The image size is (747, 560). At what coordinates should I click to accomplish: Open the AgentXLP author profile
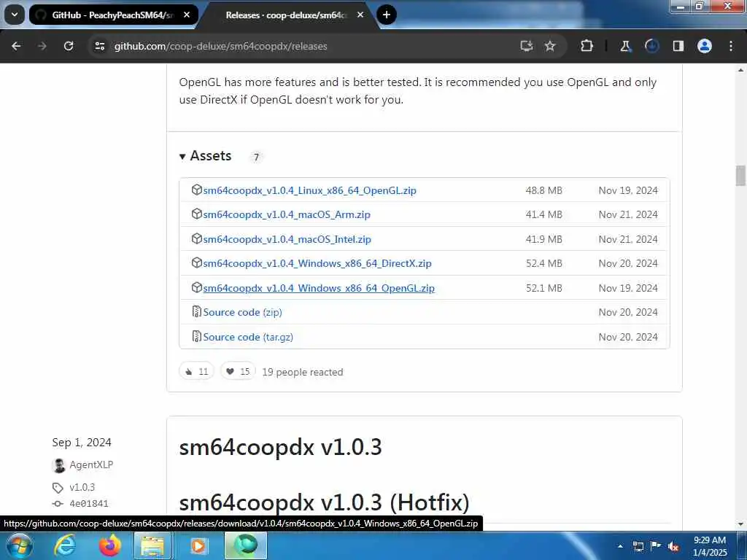(91, 464)
